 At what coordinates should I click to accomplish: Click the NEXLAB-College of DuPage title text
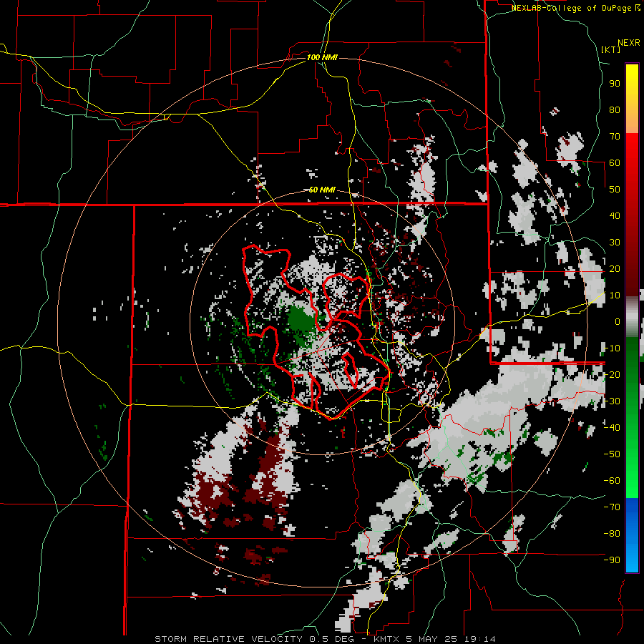[x=576, y=8]
